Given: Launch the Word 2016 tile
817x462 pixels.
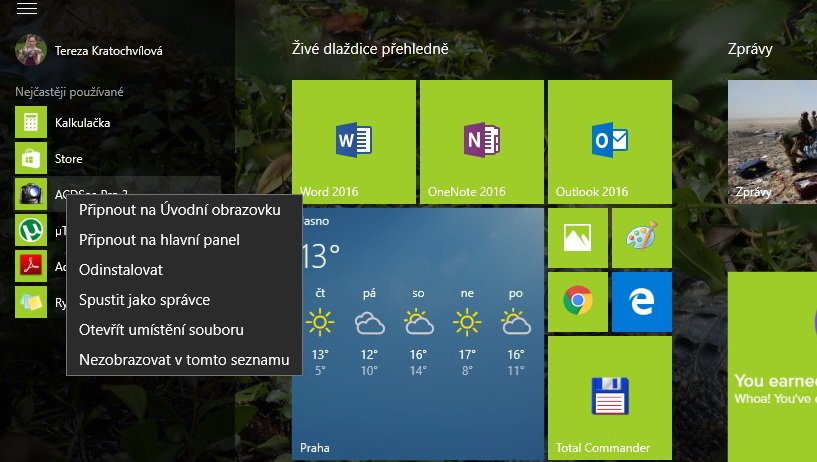Looking at the screenshot, I should point(354,142).
